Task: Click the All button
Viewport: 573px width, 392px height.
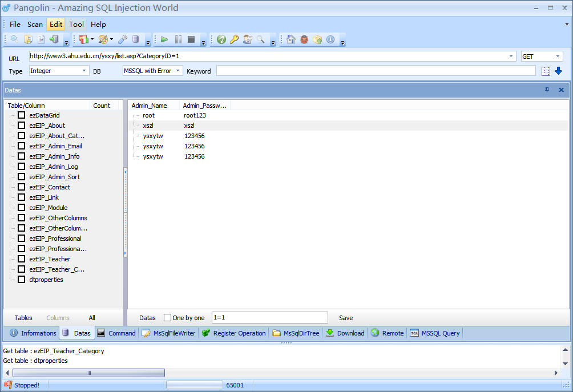Action: [92, 318]
